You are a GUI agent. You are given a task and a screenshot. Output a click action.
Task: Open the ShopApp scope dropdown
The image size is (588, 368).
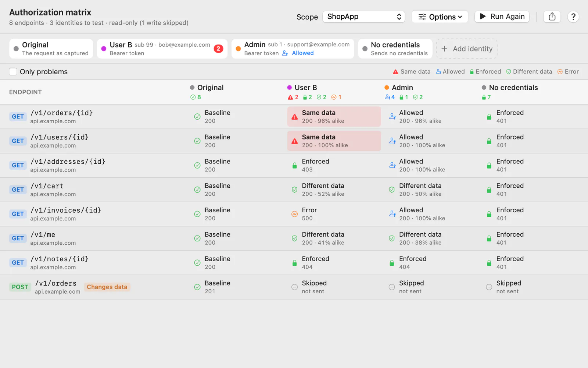(363, 17)
